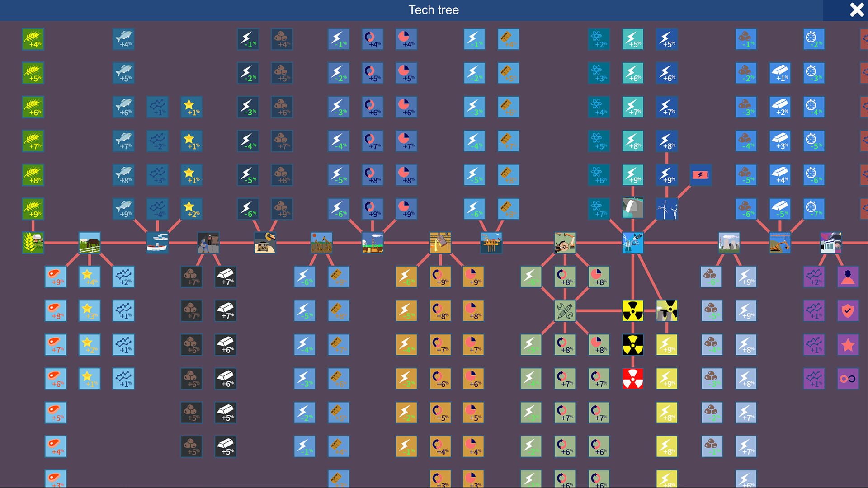Screen dimensions: 868x488
Task: Select a yellow radioactive hazard upgrade node
Action: click(x=633, y=310)
